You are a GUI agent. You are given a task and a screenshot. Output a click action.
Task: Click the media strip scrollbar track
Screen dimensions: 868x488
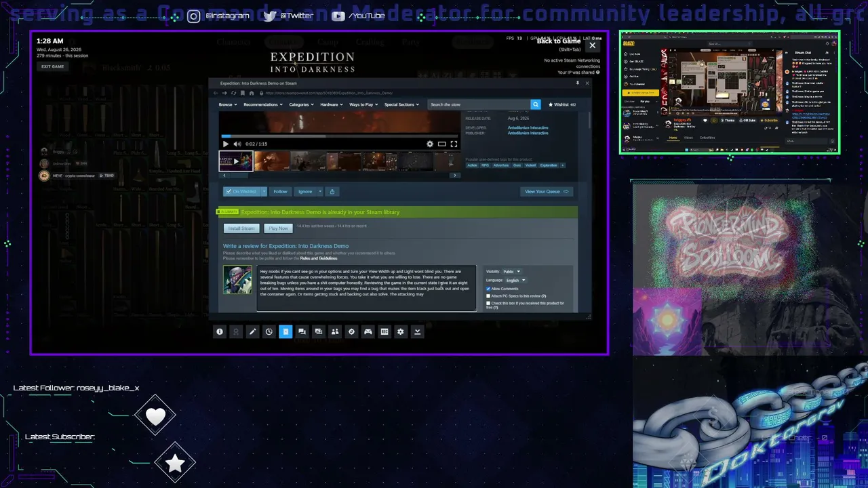pyautogui.click(x=339, y=176)
